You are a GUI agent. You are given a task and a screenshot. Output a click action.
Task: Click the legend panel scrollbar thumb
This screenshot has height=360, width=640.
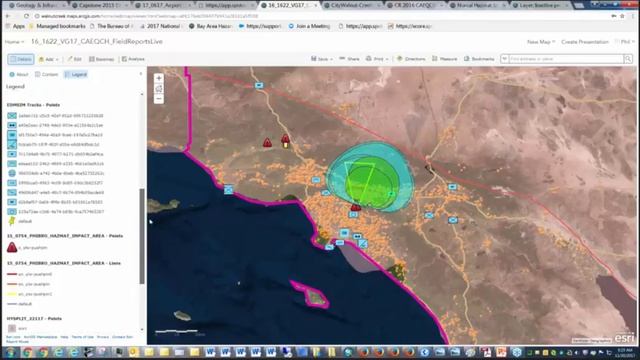[142, 236]
